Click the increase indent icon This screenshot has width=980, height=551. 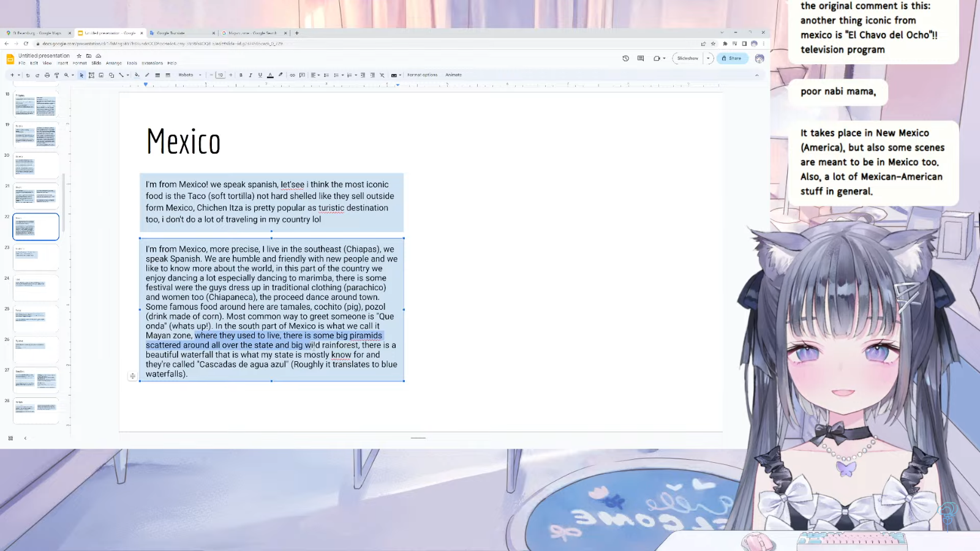pyautogui.click(x=372, y=75)
